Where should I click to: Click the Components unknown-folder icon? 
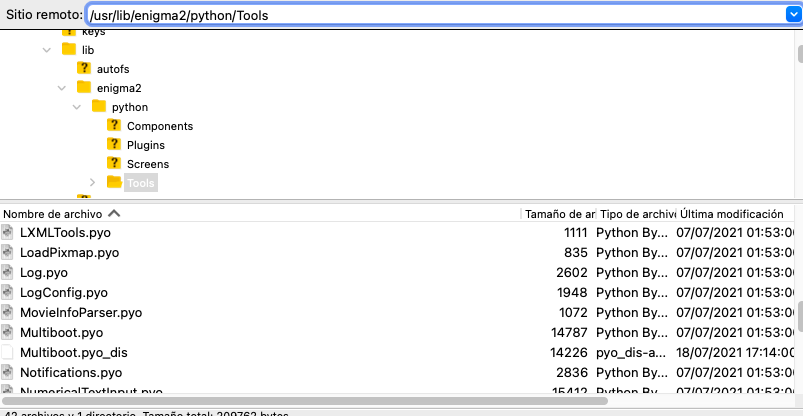[x=114, y=126]
